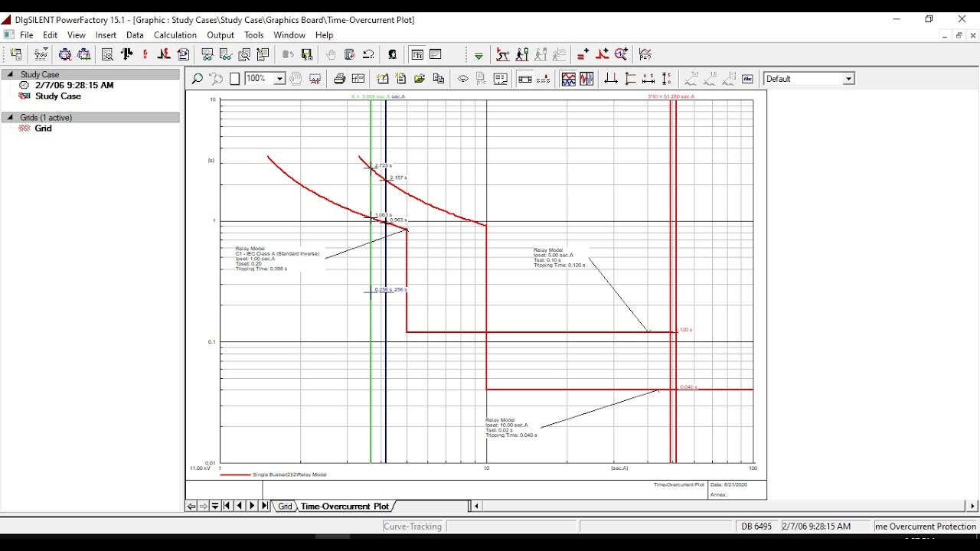Click the previous-page tab navigation arrow
The image size is (980, 551).
240,506
